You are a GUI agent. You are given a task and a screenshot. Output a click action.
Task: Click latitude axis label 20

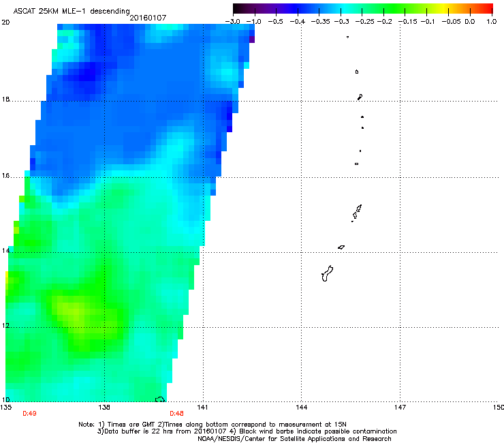[x=5, y=22]
